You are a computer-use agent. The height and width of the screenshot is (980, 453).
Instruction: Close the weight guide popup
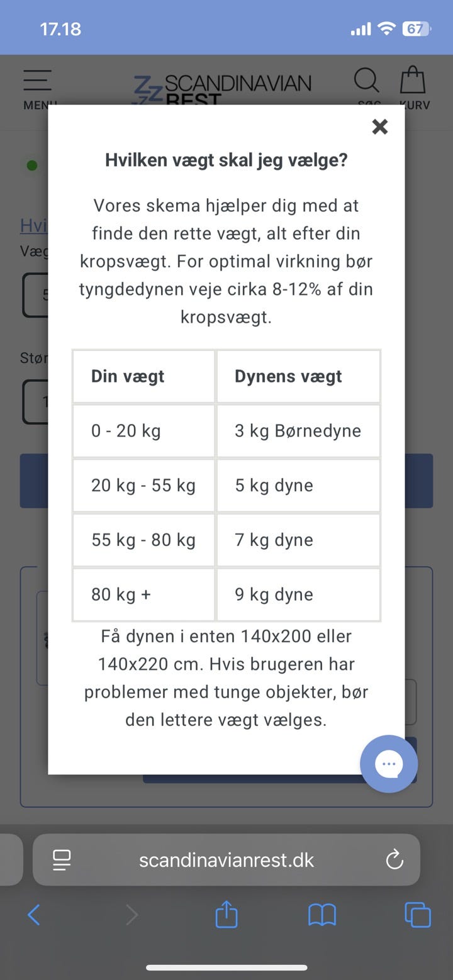click(x=380, y=127)
